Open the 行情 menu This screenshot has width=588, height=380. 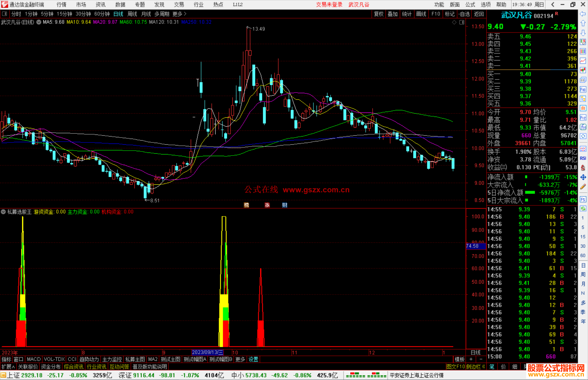[x=61, y=5]
